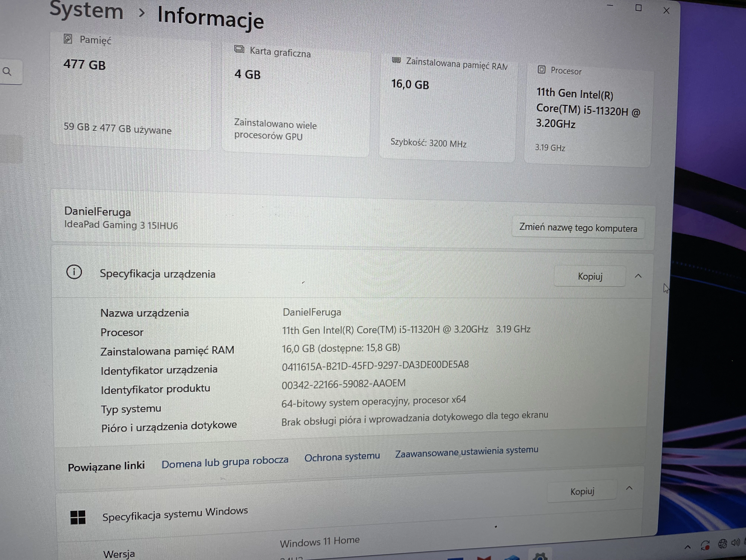Click the speaker volume tray icon
746x560 pixels.
point(735,542)
